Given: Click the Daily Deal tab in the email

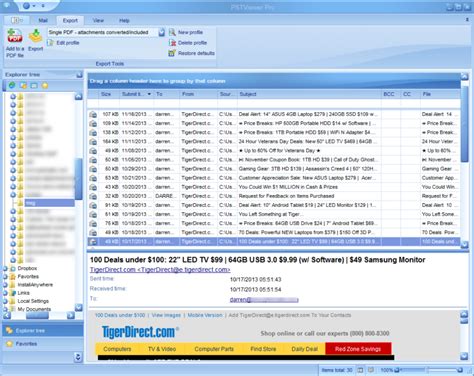Looking at the screenshot, I should (x=304, y=349).
